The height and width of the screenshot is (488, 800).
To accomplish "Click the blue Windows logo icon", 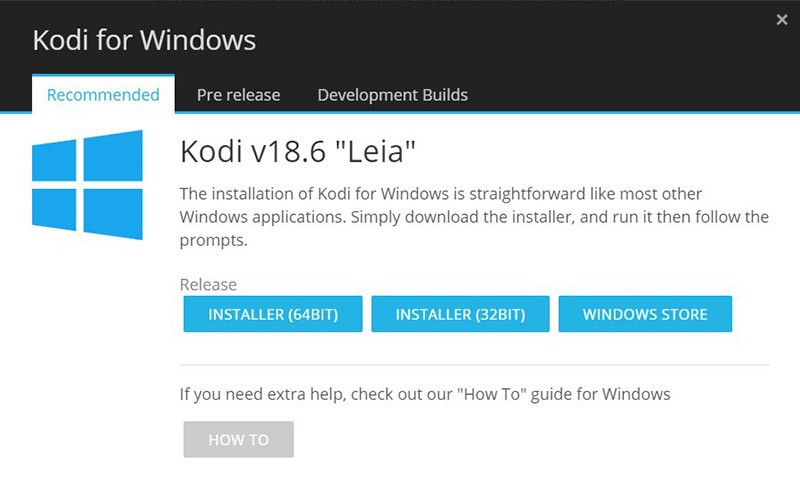I will (x=87, y=185).
